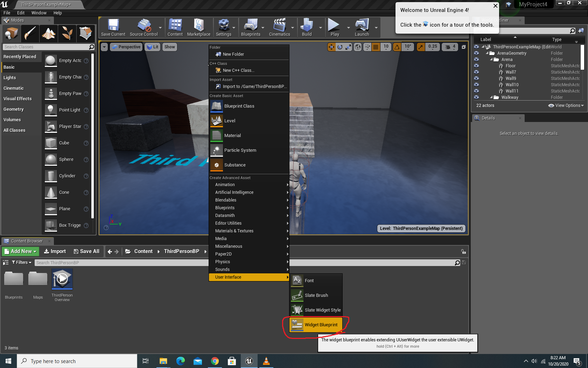
Task: Toggle visibility of the Floor actor
Action: pyautogui.click(x=476, y=66)
